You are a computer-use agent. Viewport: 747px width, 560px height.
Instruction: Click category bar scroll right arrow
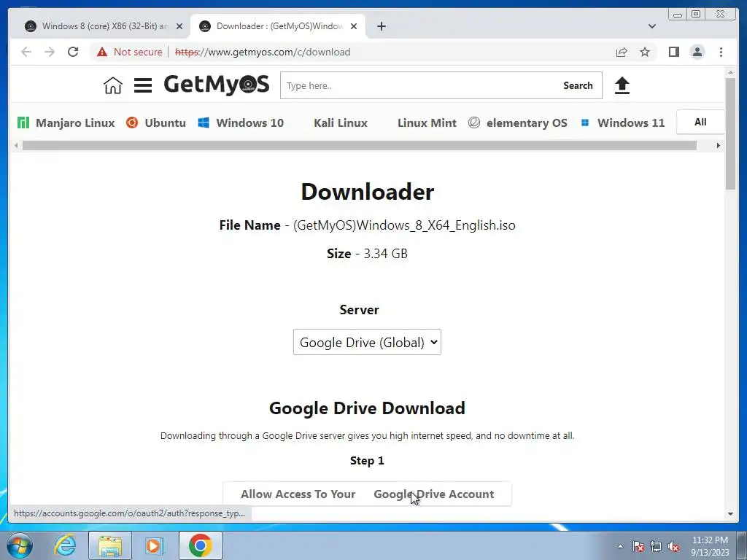719,145
